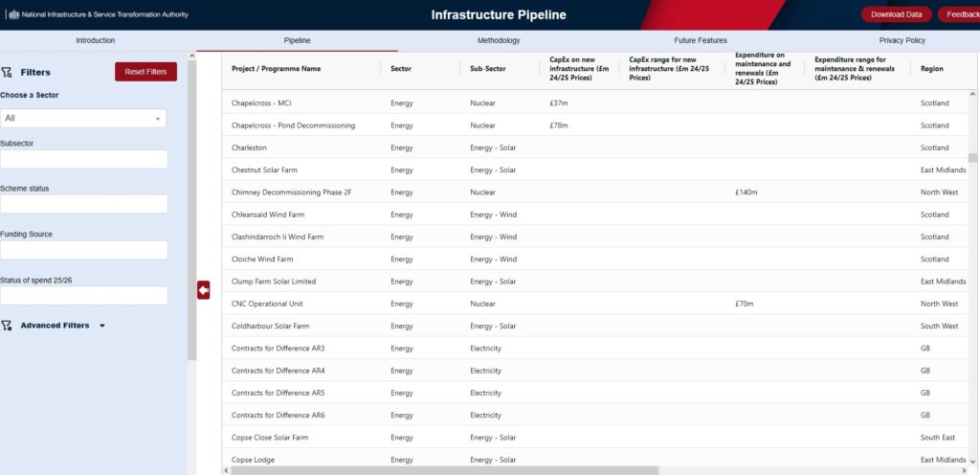Click the Scheme status filter field
Screen dimensions: 980x475
(84, 204)
